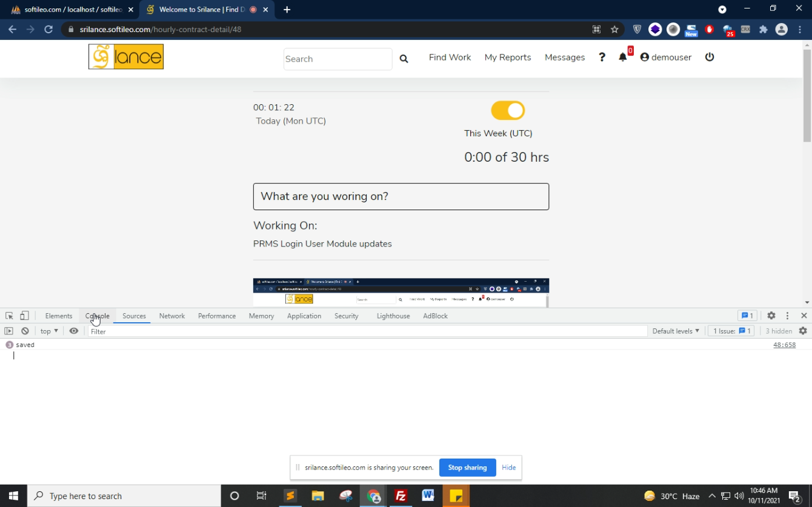Activate the DevTools inspect element picker

(9, 316)
